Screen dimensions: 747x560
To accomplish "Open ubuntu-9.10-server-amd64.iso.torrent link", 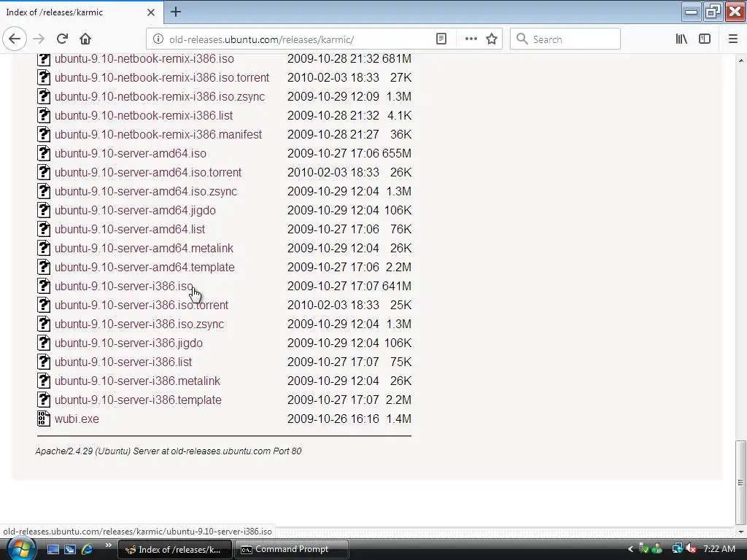I will (148, 172).
